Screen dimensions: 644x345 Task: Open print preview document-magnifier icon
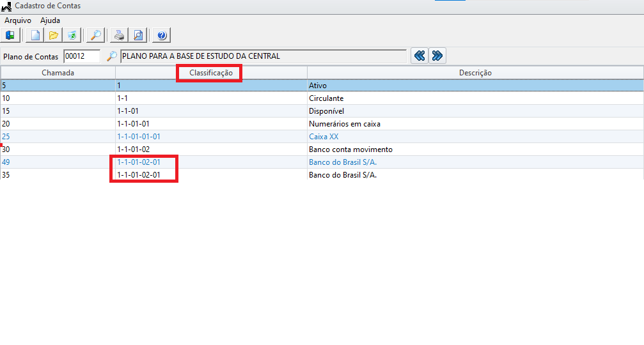pos(138,35)
